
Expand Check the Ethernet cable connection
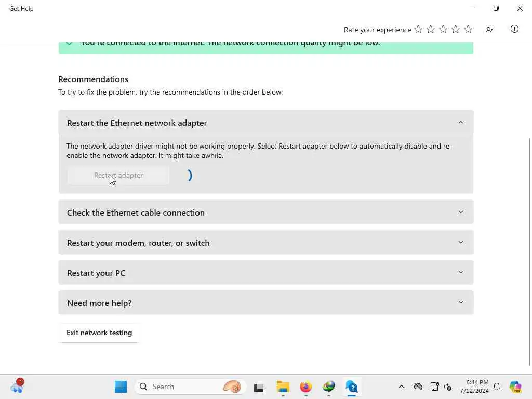click(265, 212)
